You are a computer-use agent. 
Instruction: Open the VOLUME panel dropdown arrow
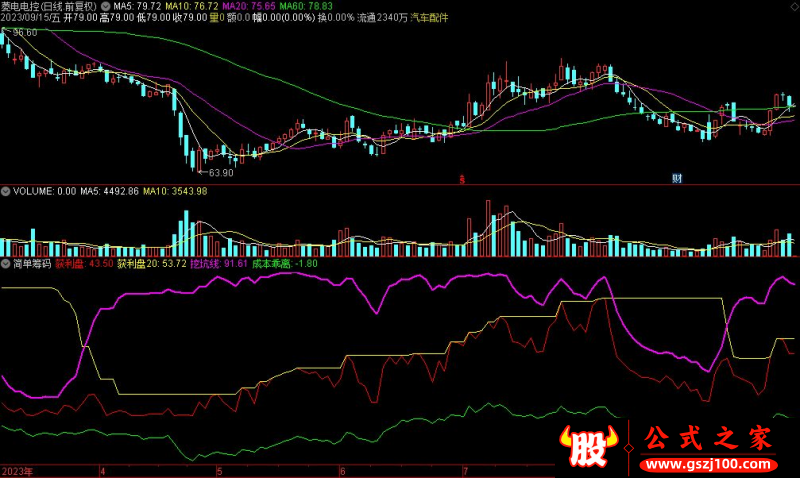point(5,191)
